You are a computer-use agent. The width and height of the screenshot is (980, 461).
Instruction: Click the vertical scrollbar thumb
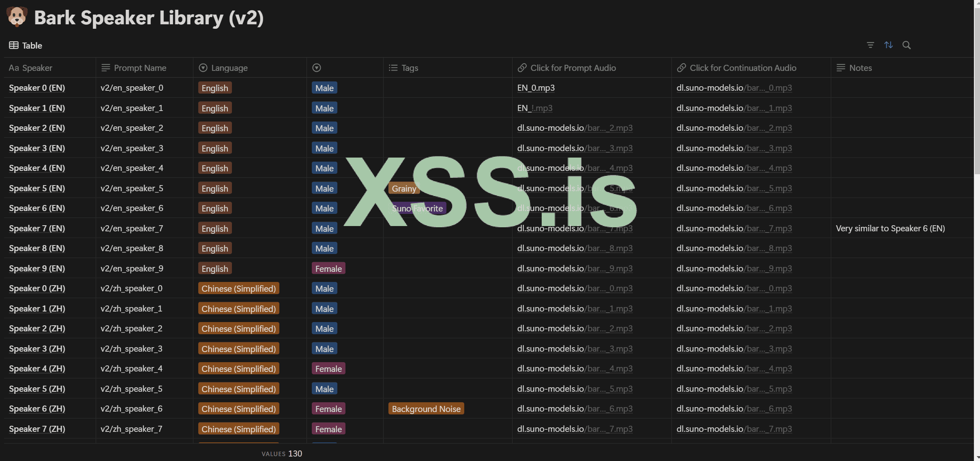(977, 89)
